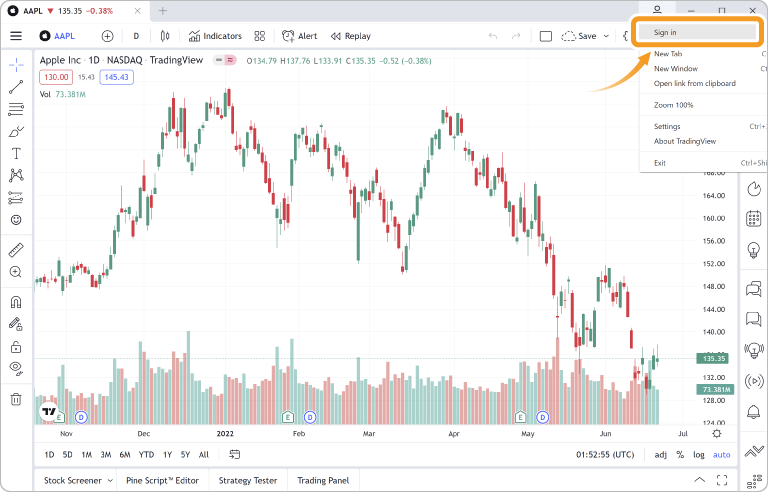Toggle hide all drawings eye icon
The image size is (768, 492).
click(x=16, y=369)
